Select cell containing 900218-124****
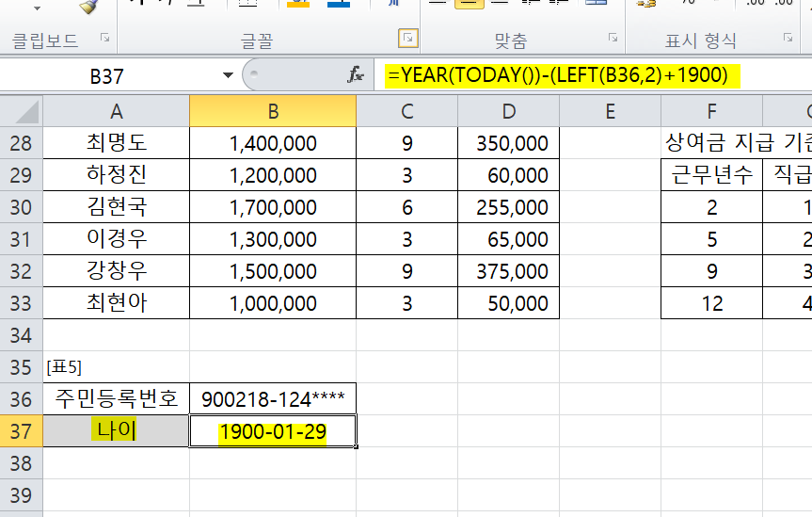 pos(273,398)
